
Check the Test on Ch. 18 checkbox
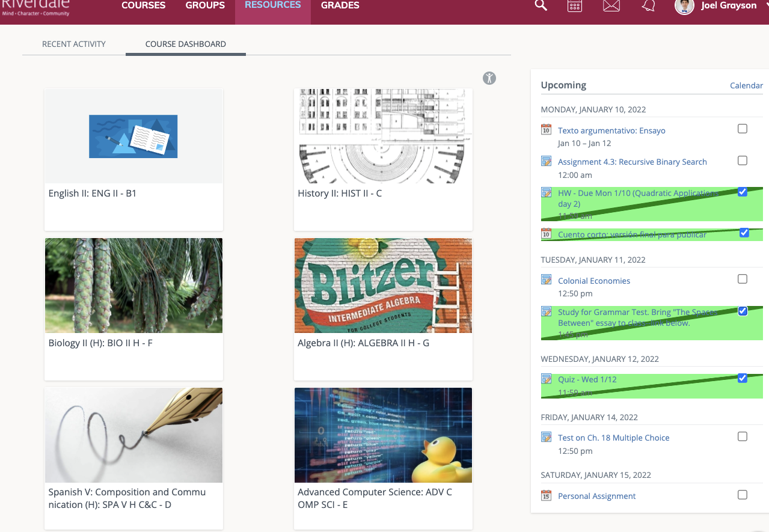pos(743,436)
